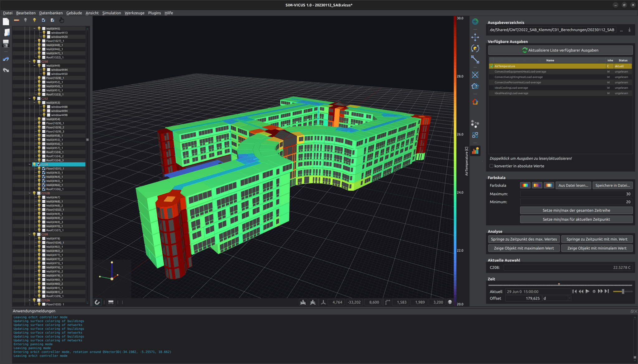The height and width of the screenshot is (364, 638).
Task: Open the bar chart results view icon
Action: (475, 151)
